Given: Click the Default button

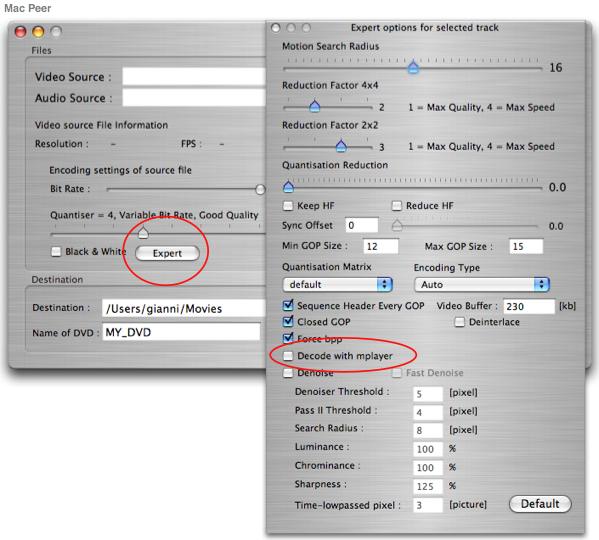Looking at the screenshot, I should pos(540,504).
